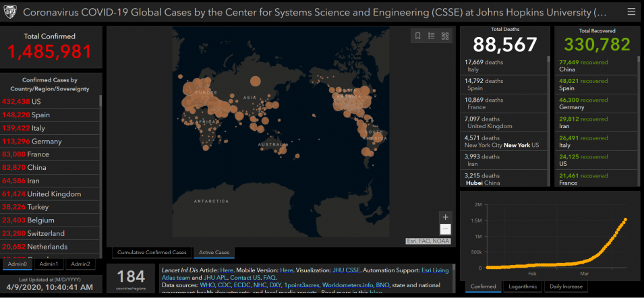
Task: Switch the map to Cumulative Confirmed Cases tab
Action: click(x=152, y=253)
